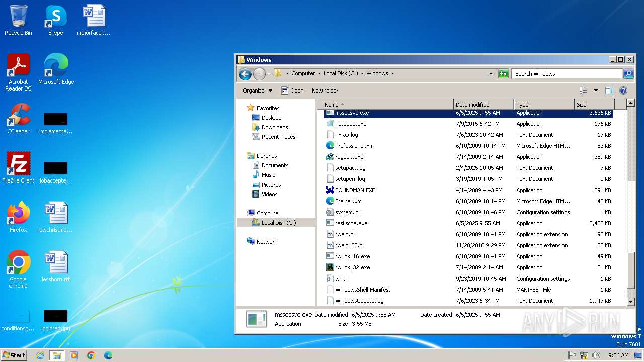
Task: Open the view options dropdown arrow
Action: tap(596, 90)
